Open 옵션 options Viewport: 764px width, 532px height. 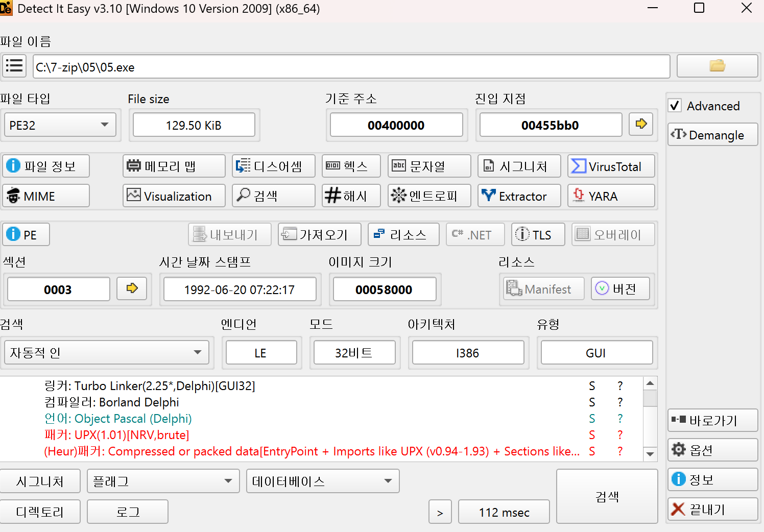click(712, 450)
